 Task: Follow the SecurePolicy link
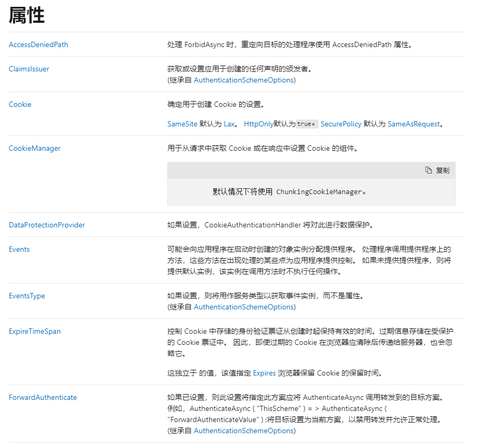tap(340, 124)
